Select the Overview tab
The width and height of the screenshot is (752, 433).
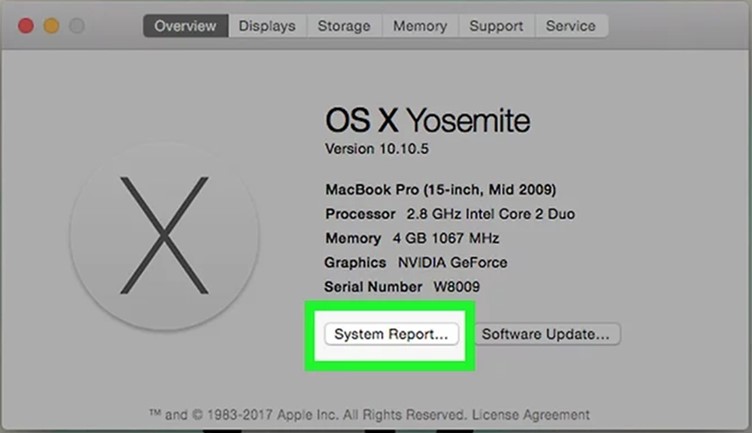(x=186, y=26)
